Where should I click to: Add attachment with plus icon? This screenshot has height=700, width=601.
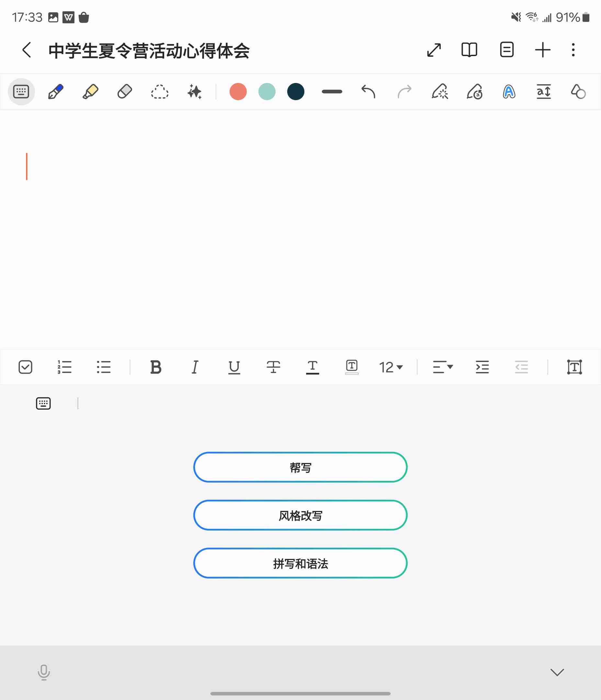tap(543, 50)
